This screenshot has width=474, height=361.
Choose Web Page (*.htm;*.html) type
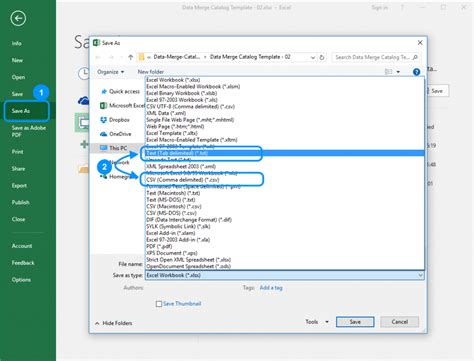(x=285, y=127)
